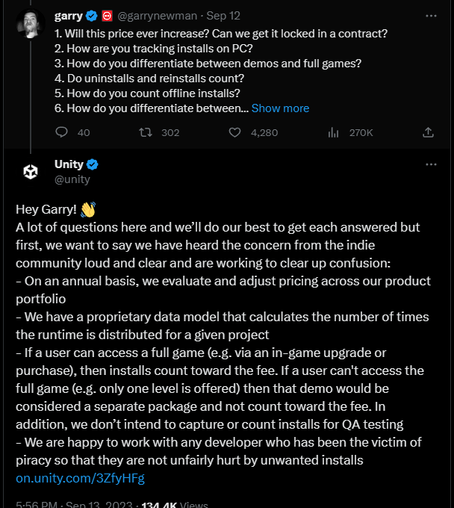
Task: Open the three-dot menu on Unity's tweet
Action: [431, 164]
